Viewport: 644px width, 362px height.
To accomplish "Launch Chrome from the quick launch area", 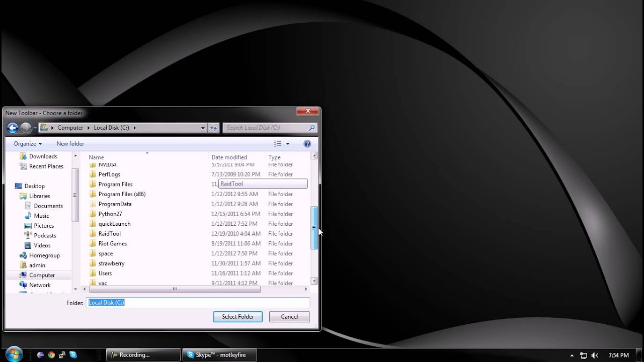I will pos(51,355).
